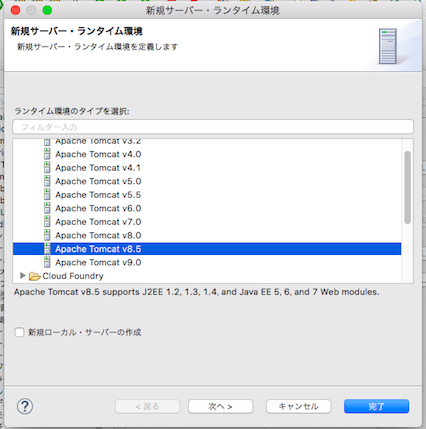Viewport: 426px width, 429px height.
Task: Focus the フィルター入力 filter text field
Action: tap(213, 127)
